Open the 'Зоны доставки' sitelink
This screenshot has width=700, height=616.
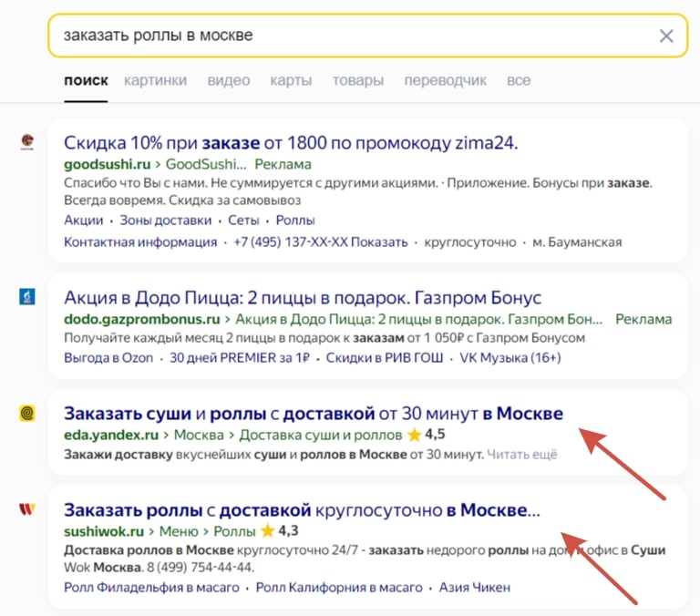pos(166,221)
